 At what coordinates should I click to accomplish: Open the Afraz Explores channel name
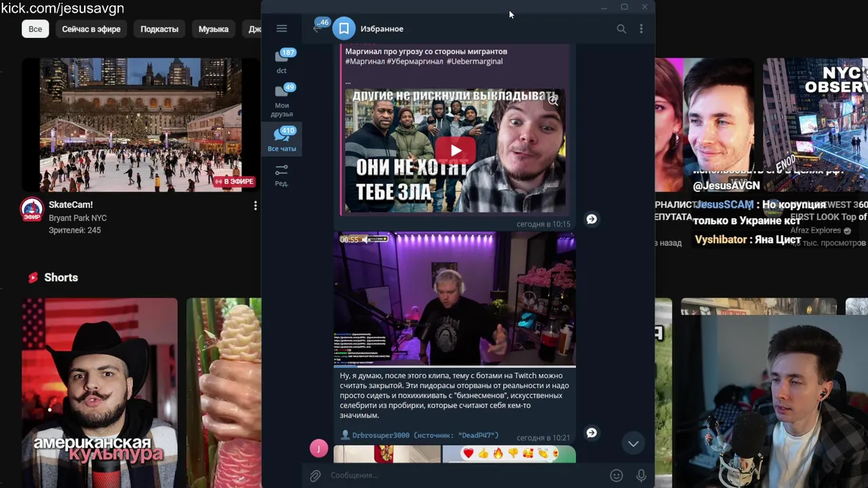pos(816,230)
